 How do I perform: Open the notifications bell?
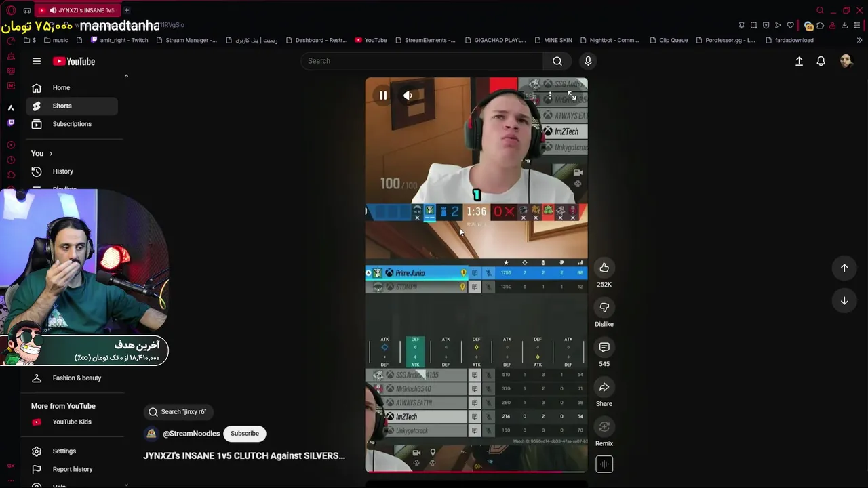pos(821,61)
